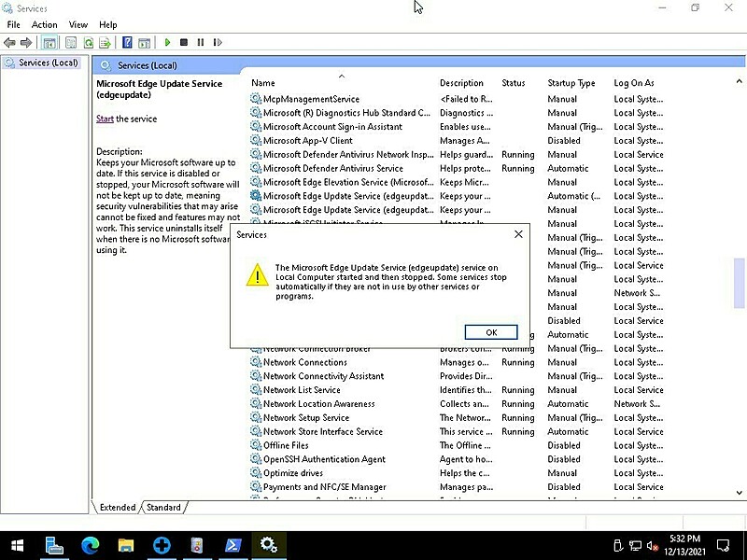
Task: Click the Start link to start the service
Action: [105, 119]
